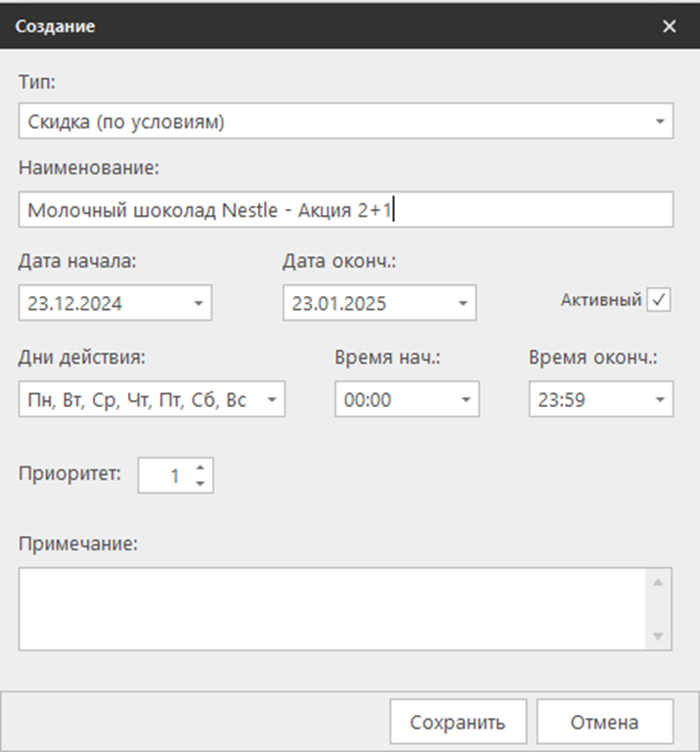Image resolution: width=700 pixels, height=752 pixels.
Task: Toggle the Активный checkbox
Action: pyautogui.click(x=660, y=301)
